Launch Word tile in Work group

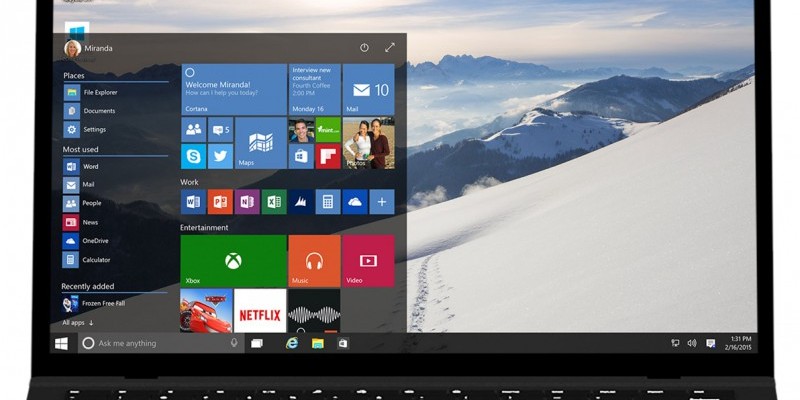tap(193, 202)
